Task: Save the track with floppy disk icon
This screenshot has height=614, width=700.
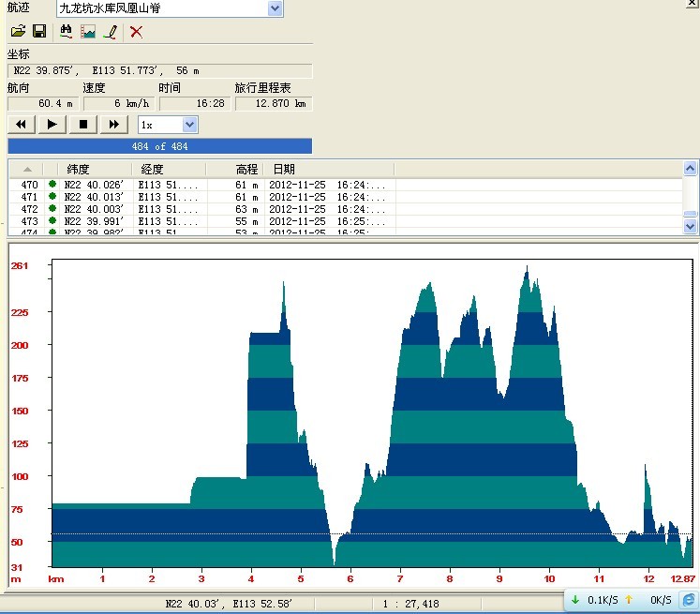Action: [39, 31]
